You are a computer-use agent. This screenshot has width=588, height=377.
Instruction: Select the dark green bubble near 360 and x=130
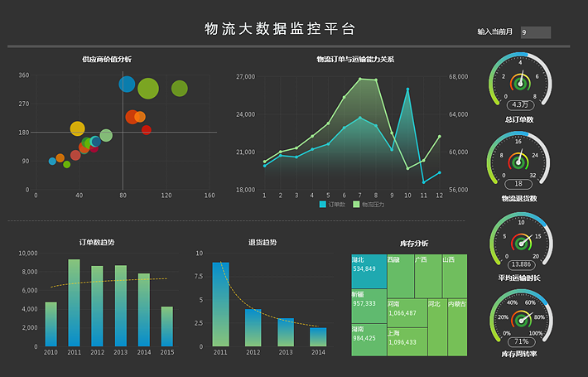coord(179,89)
